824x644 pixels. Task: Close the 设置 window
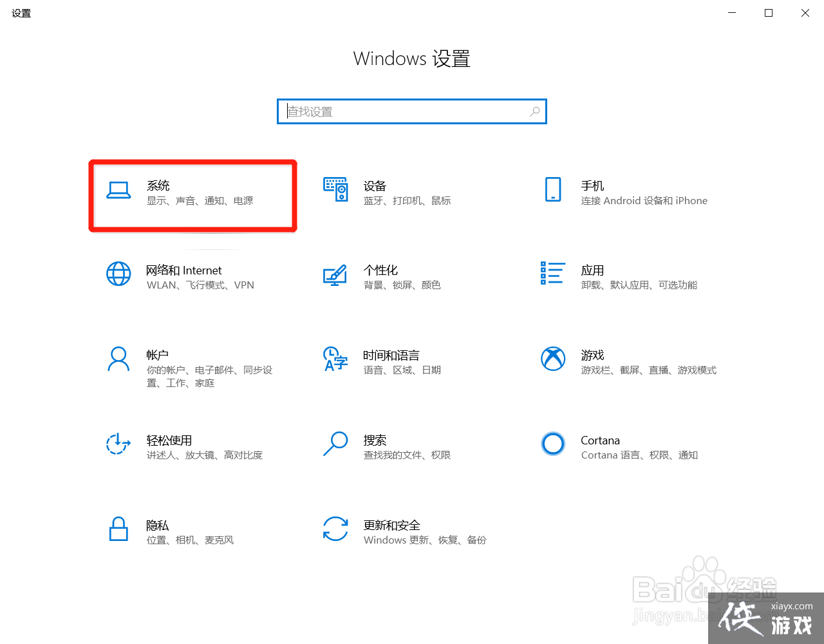pyautogui.click(x=805, y=13)
